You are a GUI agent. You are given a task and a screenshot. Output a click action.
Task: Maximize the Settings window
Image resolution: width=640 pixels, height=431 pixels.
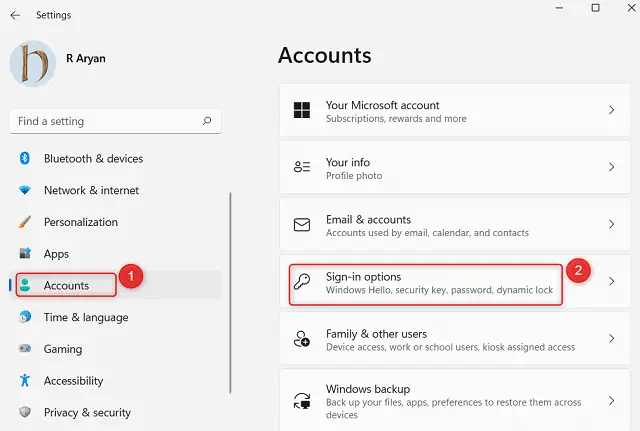(596, 8)
